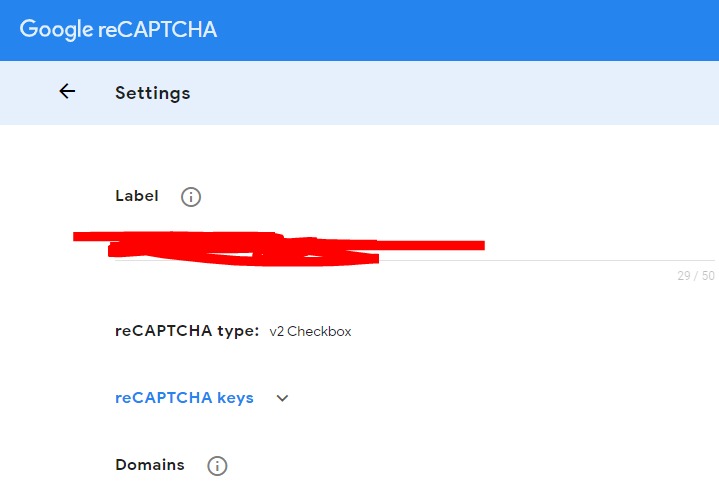This screenshot has width=719, height=487.
Task: Click the info icon beside Label
Action: (191, 197)
